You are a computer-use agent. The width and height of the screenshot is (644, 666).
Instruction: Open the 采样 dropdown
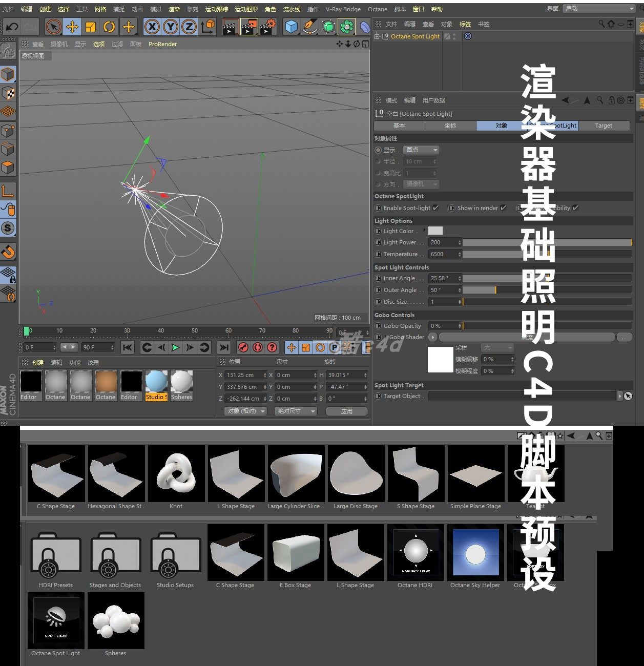click(x=497, y=347)
